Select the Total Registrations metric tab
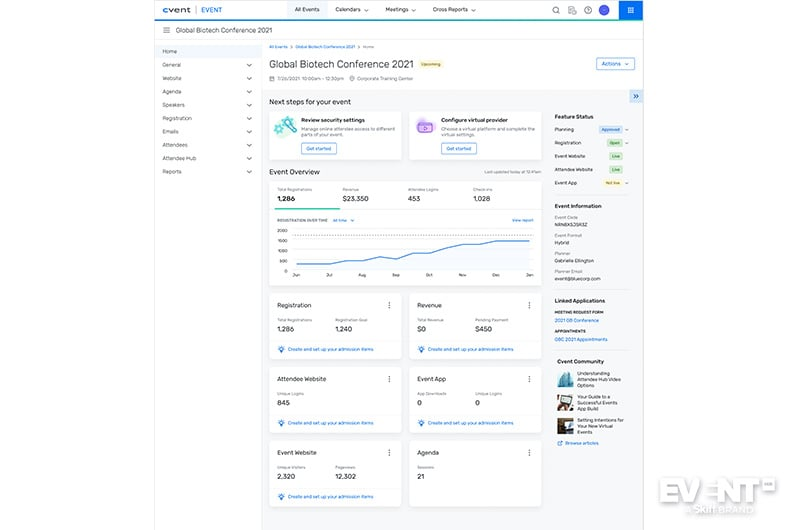Viewport: 800px width, 530px height. tap(307, 195)
